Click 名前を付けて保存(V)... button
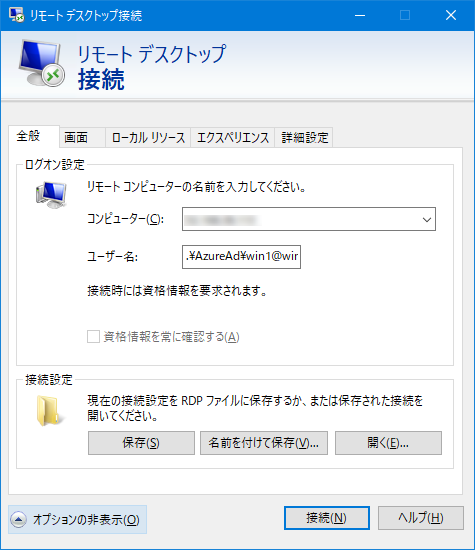The image size is (475, 550). pos(264,443)
